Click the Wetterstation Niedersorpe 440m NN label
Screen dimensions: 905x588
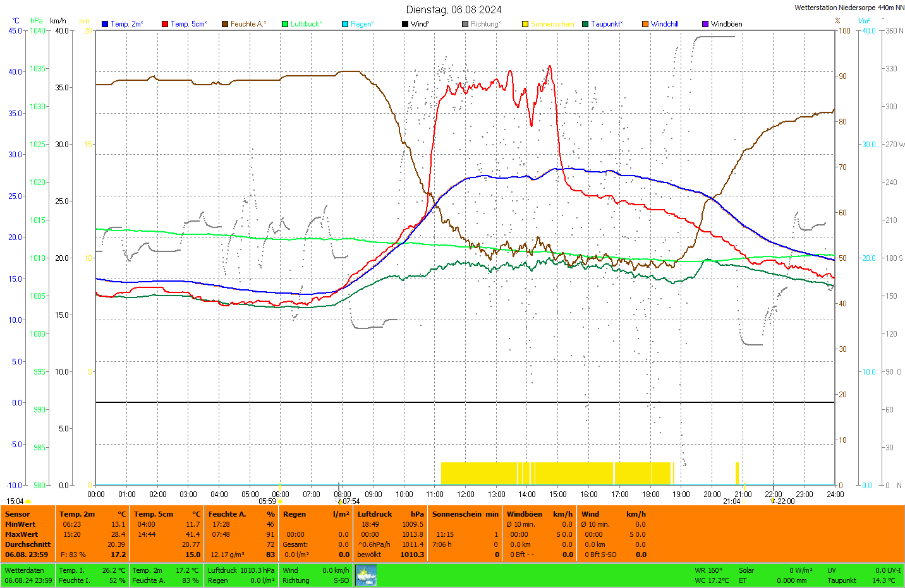point(849,8)
